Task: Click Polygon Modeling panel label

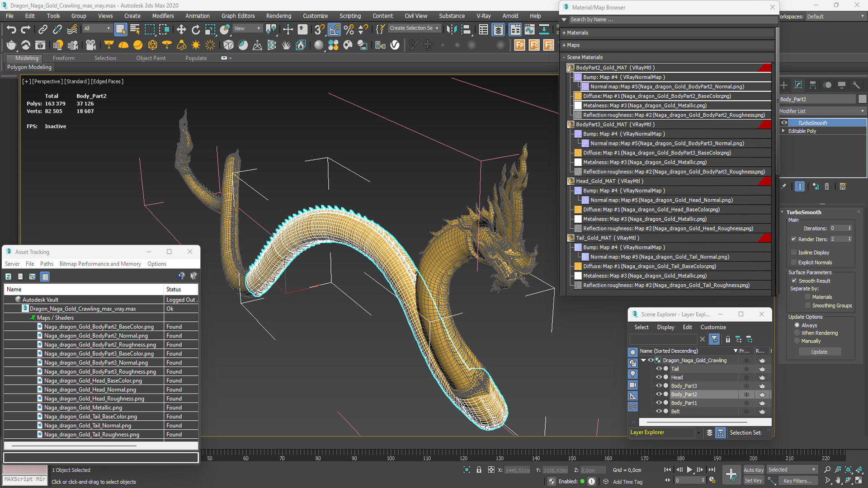Action: click(x=29, y=67)
